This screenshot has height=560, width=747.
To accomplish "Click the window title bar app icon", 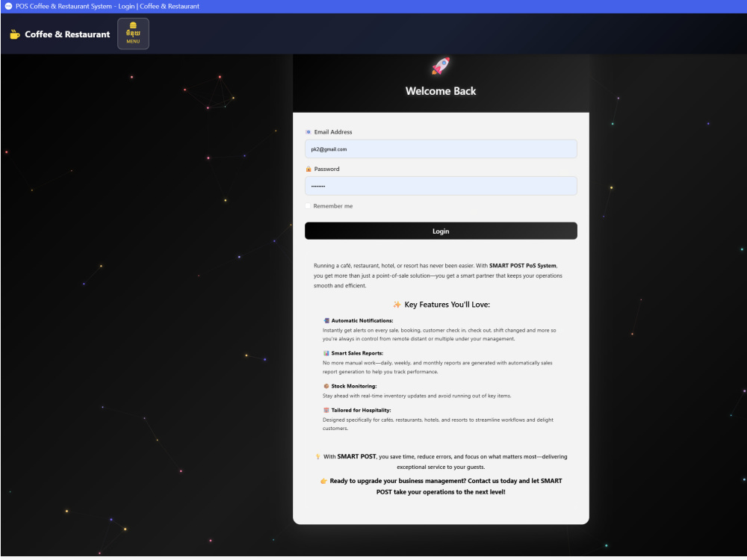I will [8, 6].
